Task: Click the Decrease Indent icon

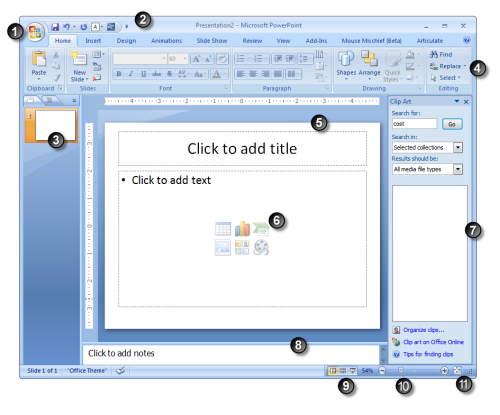Action: click(x=278, y=59)
